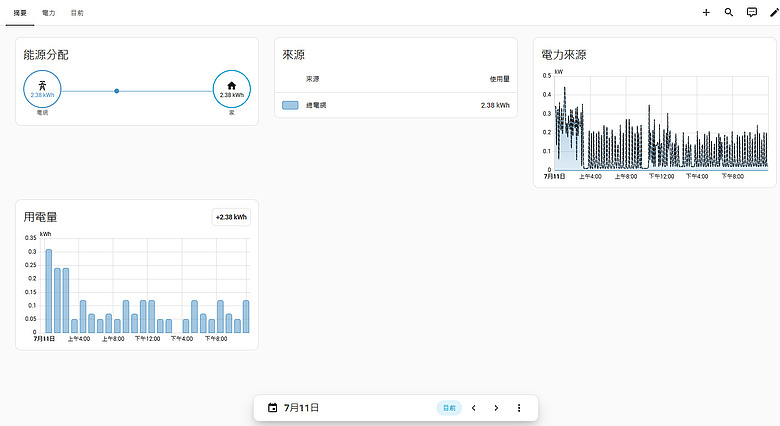
Task: Click the pencil edit dashboard icon
Action: pos(774,12)
